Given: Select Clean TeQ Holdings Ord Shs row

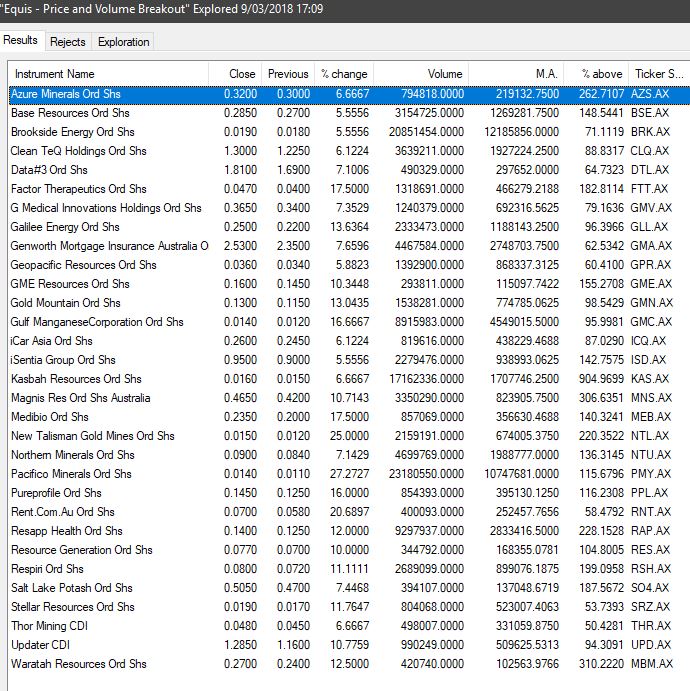Looking at the screenshot, I should point(349,151).
